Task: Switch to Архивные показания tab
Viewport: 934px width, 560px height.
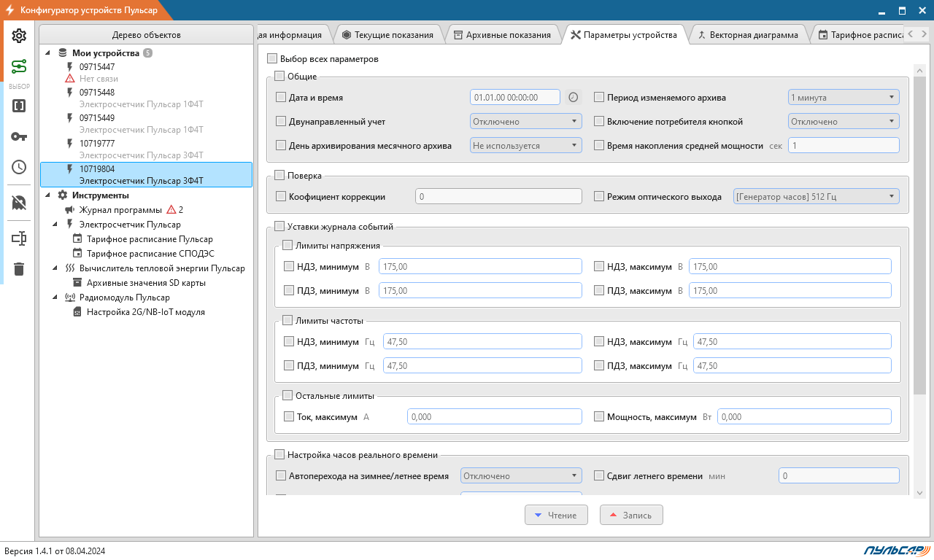Action: (x=502, y=34)
